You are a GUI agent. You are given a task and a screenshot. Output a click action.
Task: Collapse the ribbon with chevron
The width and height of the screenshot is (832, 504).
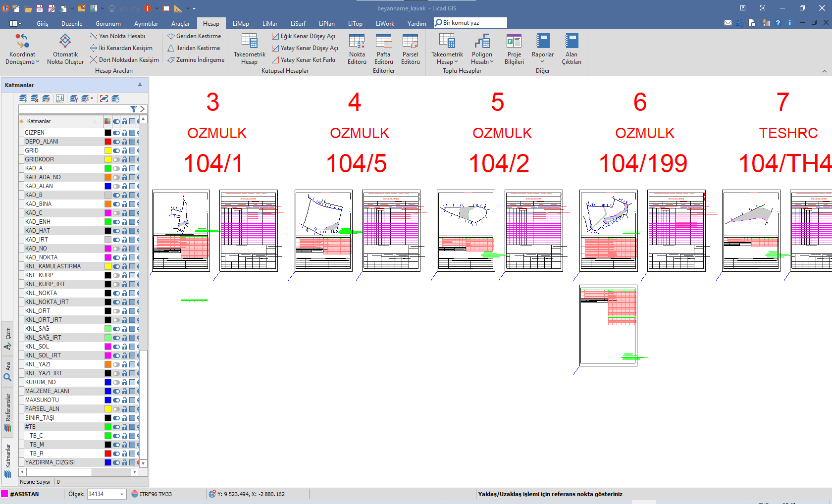point(825,71)
